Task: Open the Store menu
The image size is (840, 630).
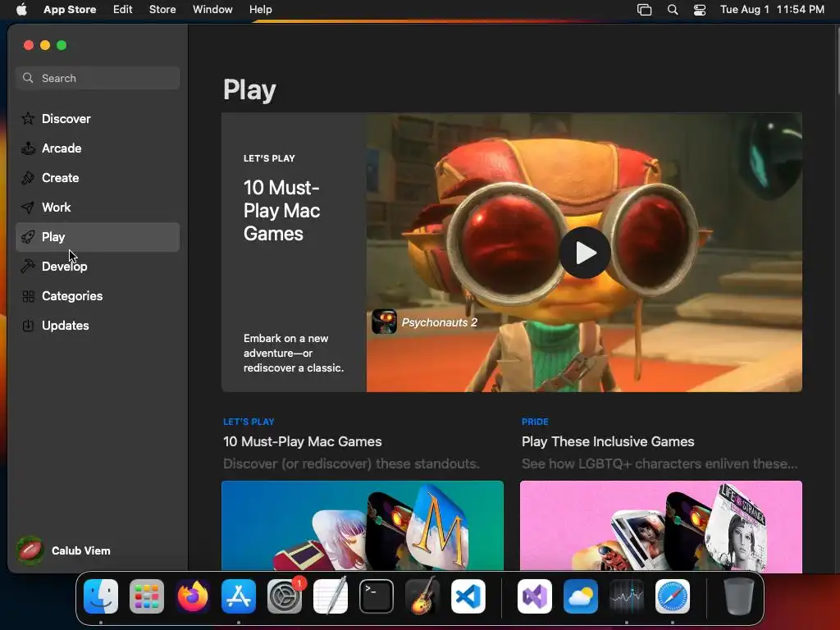Action: click(x=162, y=10)
